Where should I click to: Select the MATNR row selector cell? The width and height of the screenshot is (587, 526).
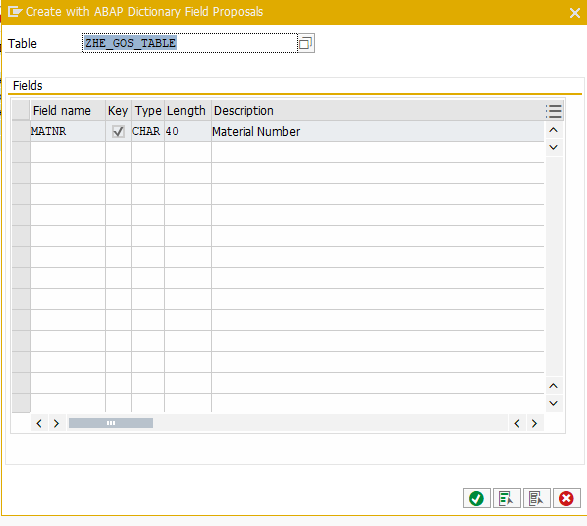click(21, 131)
